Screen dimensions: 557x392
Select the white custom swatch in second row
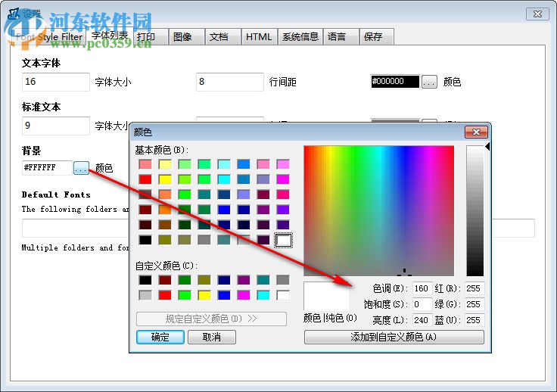point(283,295)
